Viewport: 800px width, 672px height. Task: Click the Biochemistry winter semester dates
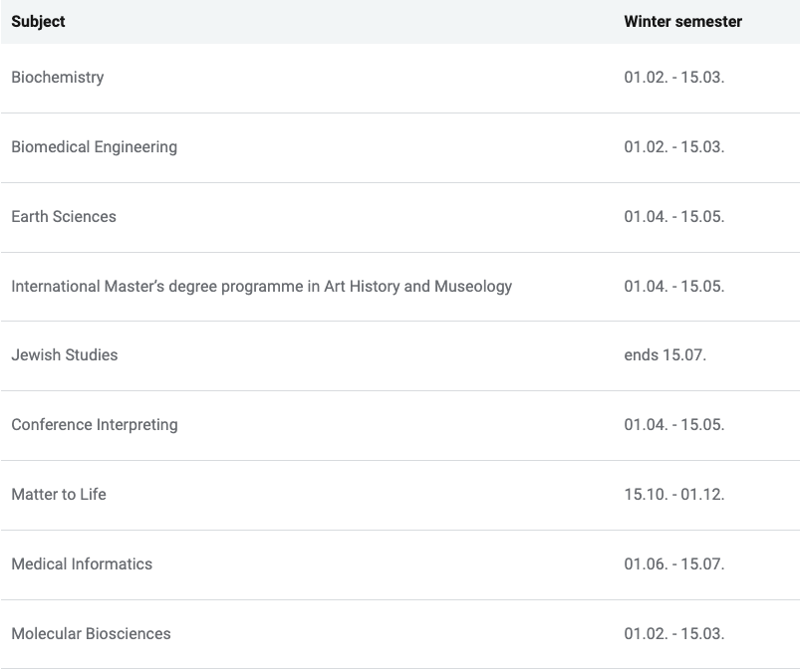click(x=674, y=78)
